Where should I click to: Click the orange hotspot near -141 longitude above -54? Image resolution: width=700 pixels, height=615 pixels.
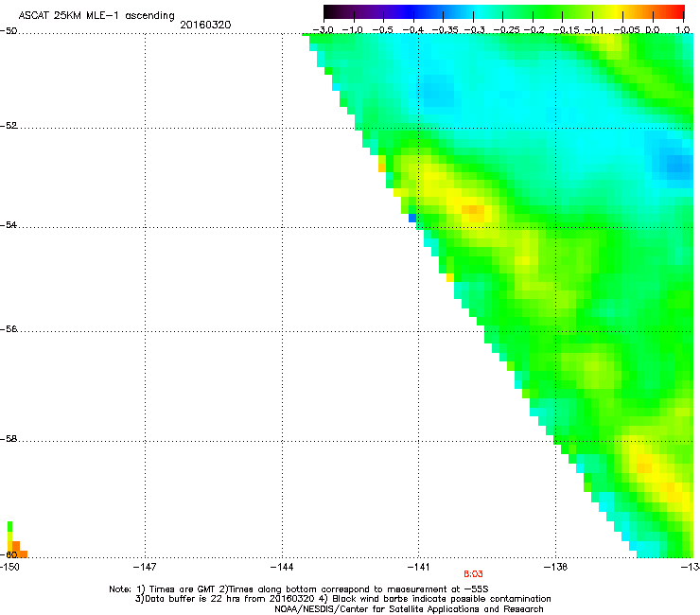coord(473,212)
